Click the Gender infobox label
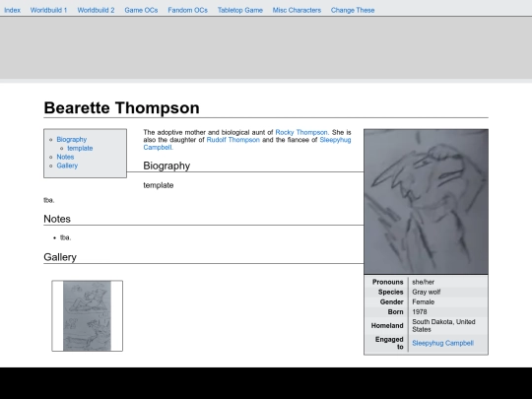Screen dimensions: 532x399 [391, 302]
